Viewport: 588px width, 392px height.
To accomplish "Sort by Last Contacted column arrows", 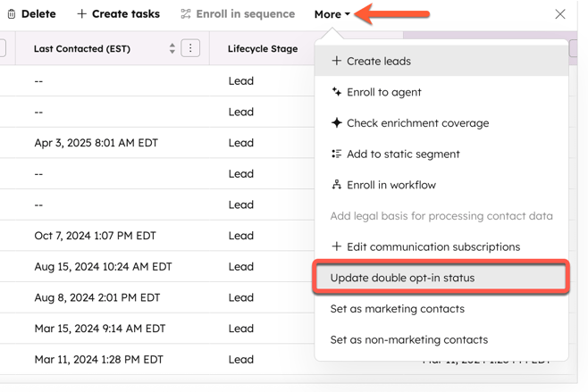I will pyautogui.click(x=172, y=48).
